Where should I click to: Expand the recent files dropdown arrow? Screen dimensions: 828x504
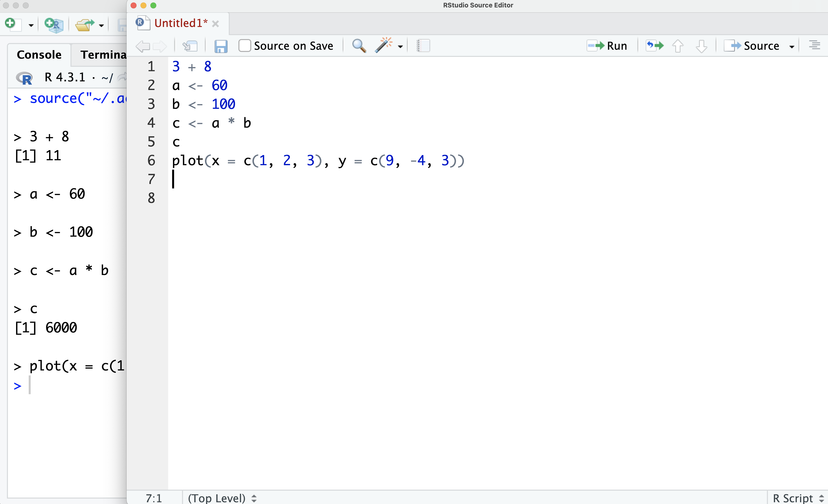[101, 25]
